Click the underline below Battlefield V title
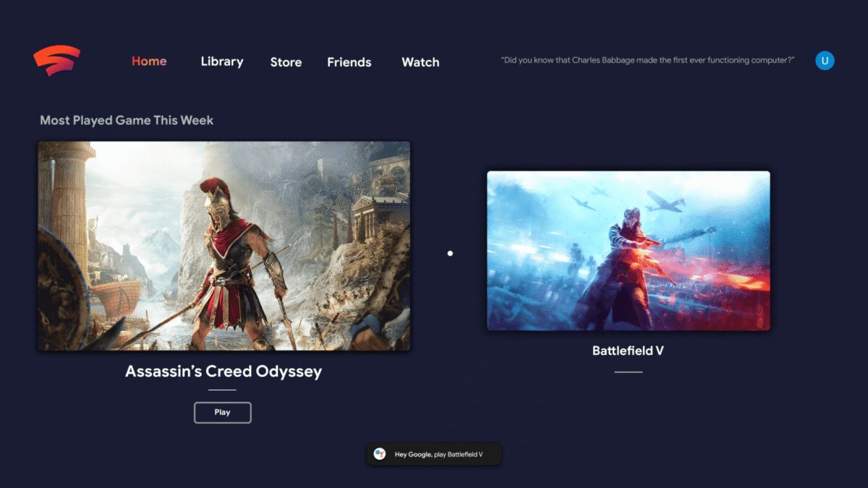Screen dimensions: 868x488 [629, 372]
